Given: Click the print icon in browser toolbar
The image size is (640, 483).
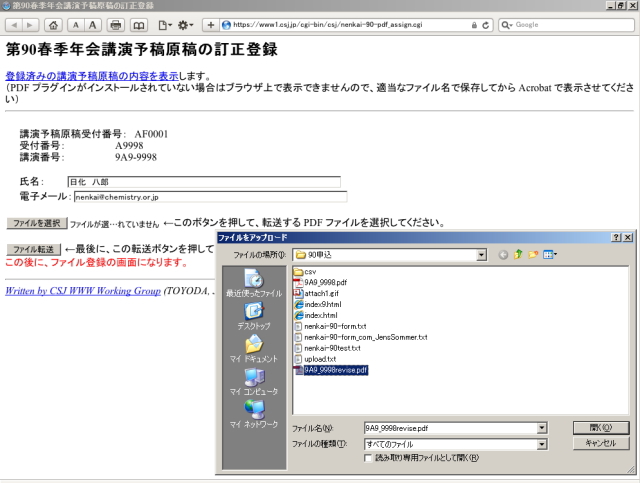Looking at the screenshot, I should pos(116,24).
